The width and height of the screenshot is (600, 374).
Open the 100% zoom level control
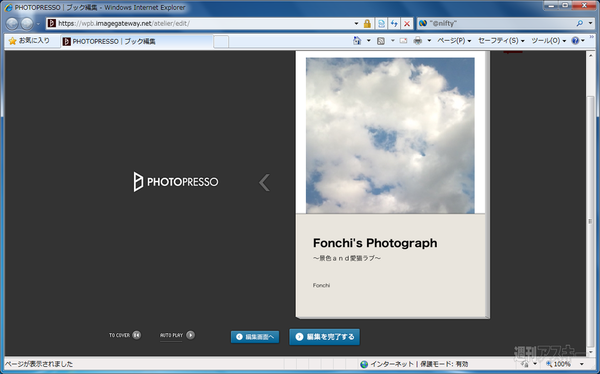[559, 364]
